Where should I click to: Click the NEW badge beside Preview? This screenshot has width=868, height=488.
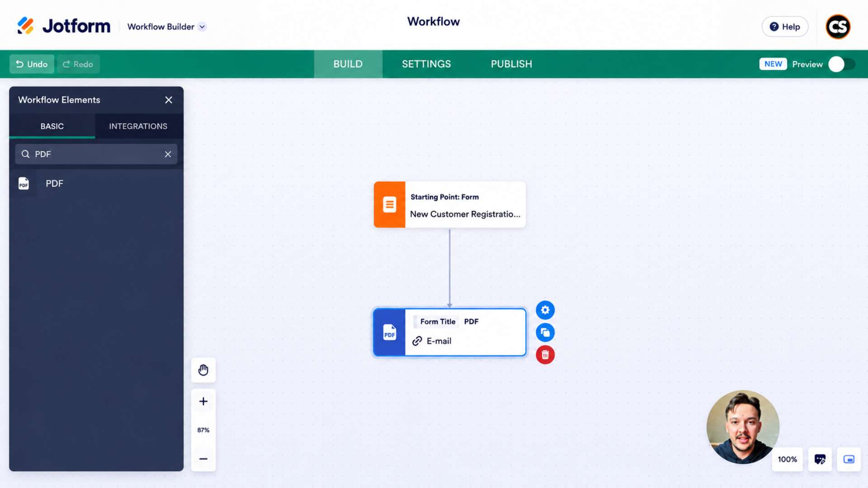(x=773, y=64)
